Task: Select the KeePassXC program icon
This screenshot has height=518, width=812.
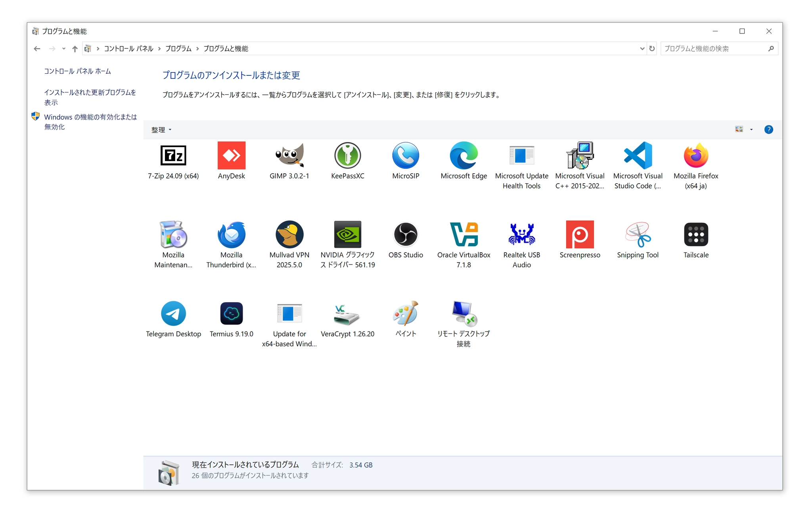Action: click(348, 155)
